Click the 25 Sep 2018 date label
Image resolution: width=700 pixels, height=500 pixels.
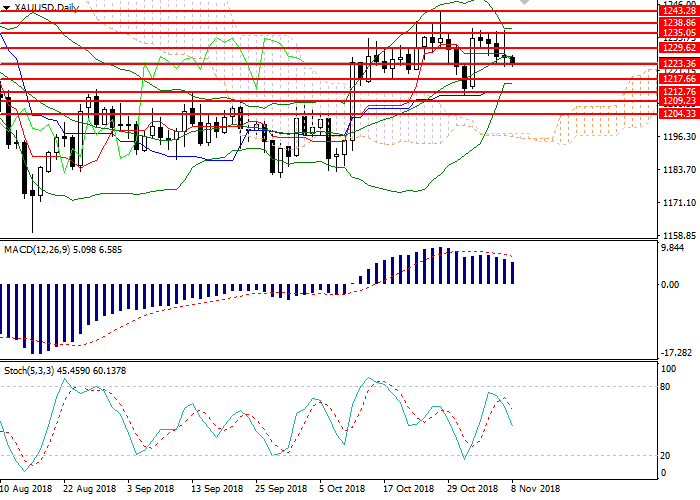point(281,489)
